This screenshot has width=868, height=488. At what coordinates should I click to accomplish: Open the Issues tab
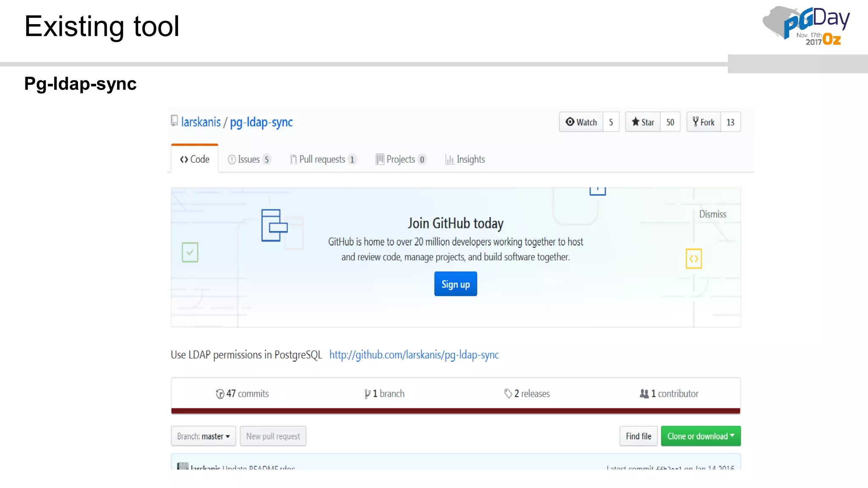[249, 159]
